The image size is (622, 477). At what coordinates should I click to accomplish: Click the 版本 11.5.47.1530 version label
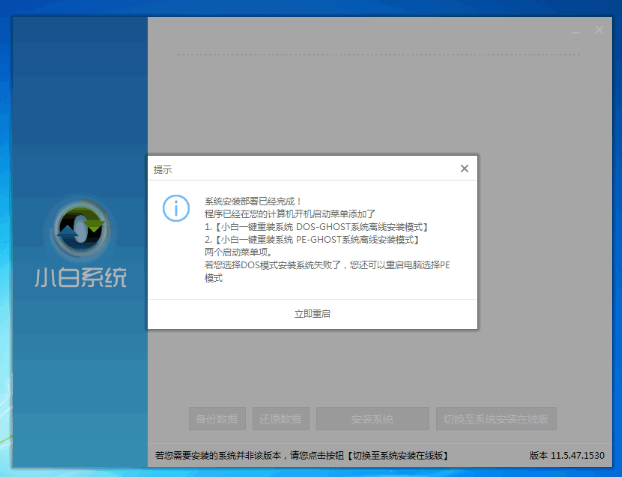coord(569,456)
